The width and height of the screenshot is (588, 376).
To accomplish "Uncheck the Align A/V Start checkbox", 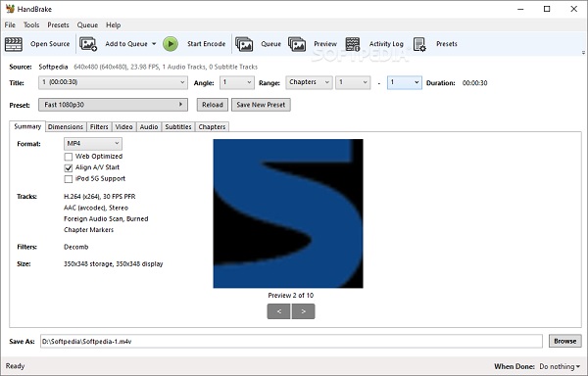I will [69, 167].
